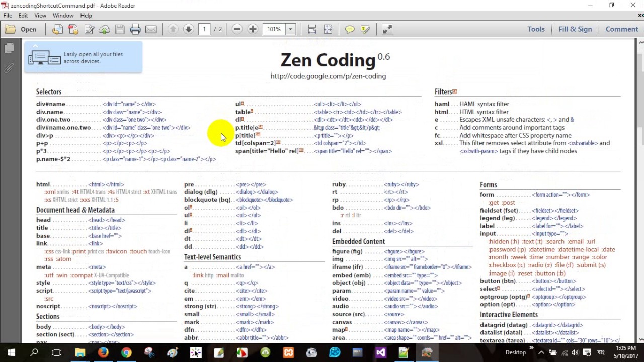Print the document using printer icon
Viewport: 644px width, 362px height.
coord(135,29)
